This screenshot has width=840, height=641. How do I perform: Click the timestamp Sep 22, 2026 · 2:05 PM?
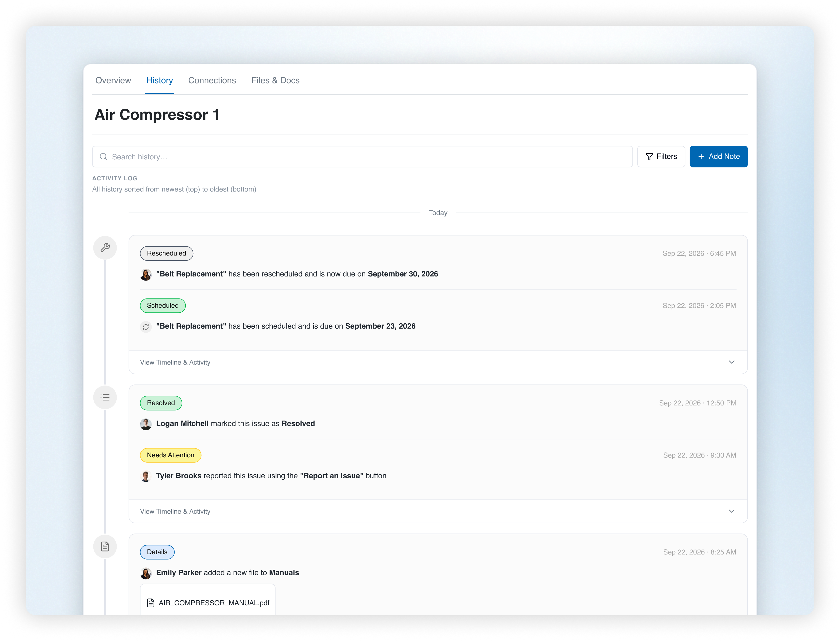pyautogui.click(x=699, y=306)
